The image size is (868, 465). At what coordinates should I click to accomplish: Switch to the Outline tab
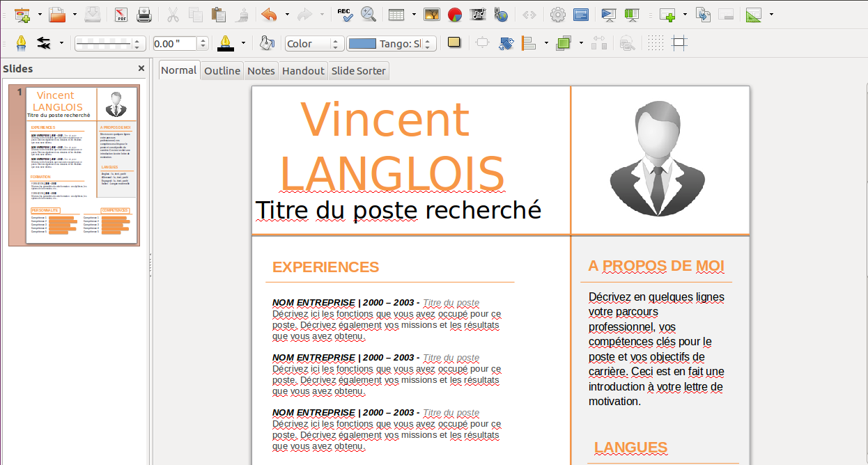point(222,70)
